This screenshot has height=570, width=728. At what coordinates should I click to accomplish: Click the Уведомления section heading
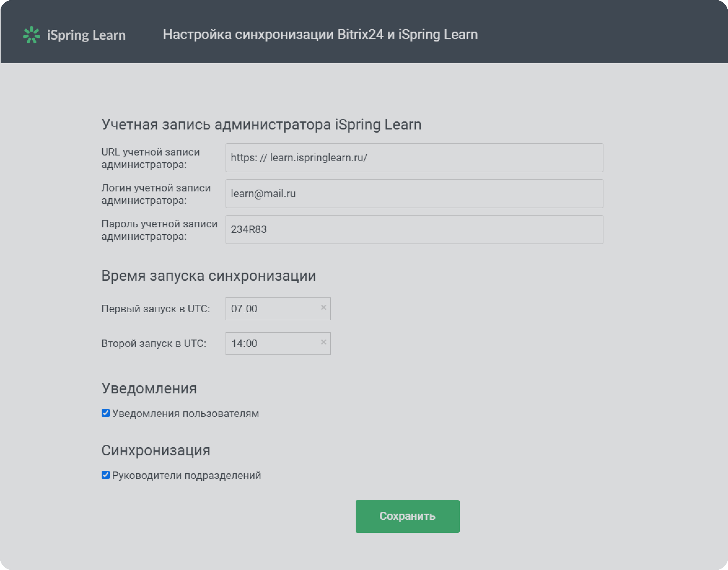point(149,388)
